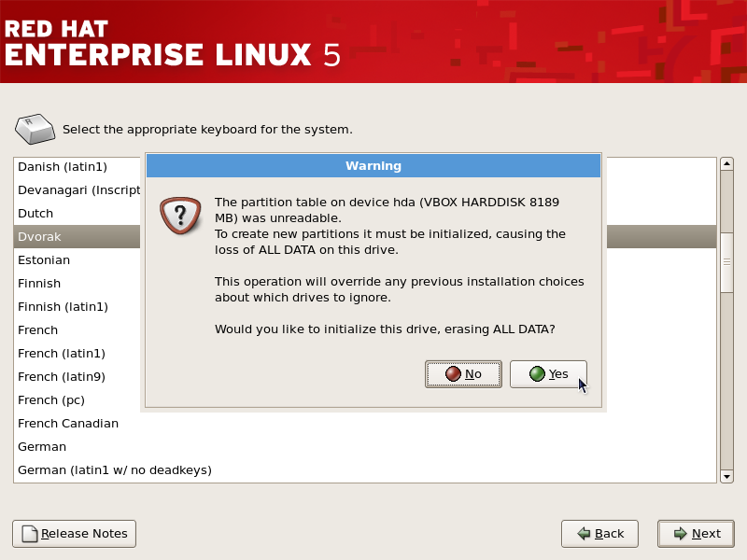The width and height of the screenshot is (747, 560).
Task: Click the red circle icon on No
Action: (x=453, y=374)
